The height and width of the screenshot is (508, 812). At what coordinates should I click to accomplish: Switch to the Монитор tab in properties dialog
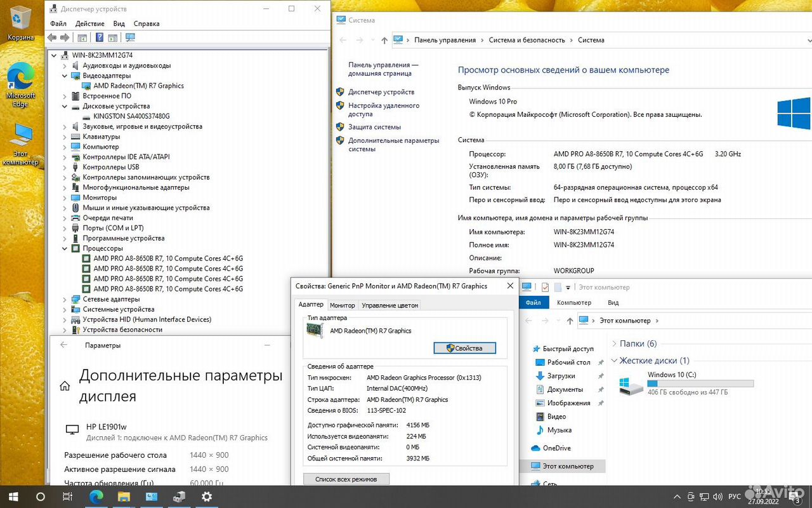(x=343, y=305)
